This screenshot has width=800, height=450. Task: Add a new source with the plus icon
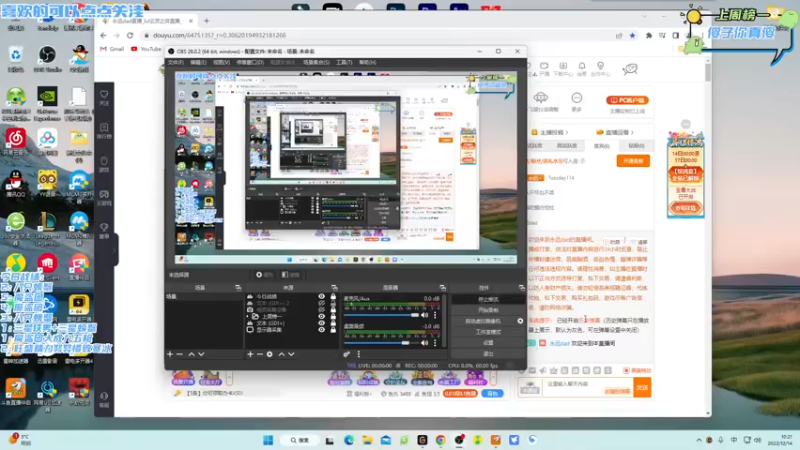(x=250, y=354)
